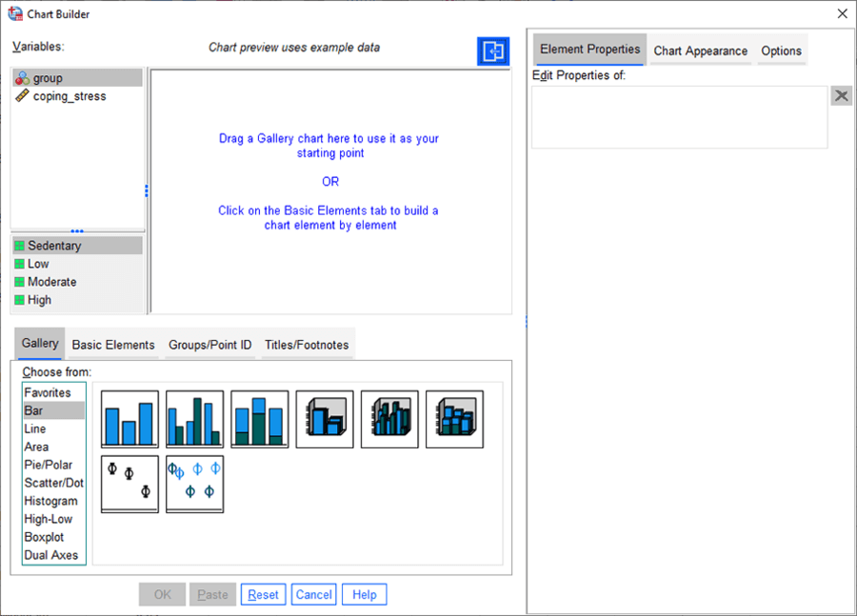Select the Stacked Bar chart icon
The image size is (857, 616).
click(x=259, y=419)
